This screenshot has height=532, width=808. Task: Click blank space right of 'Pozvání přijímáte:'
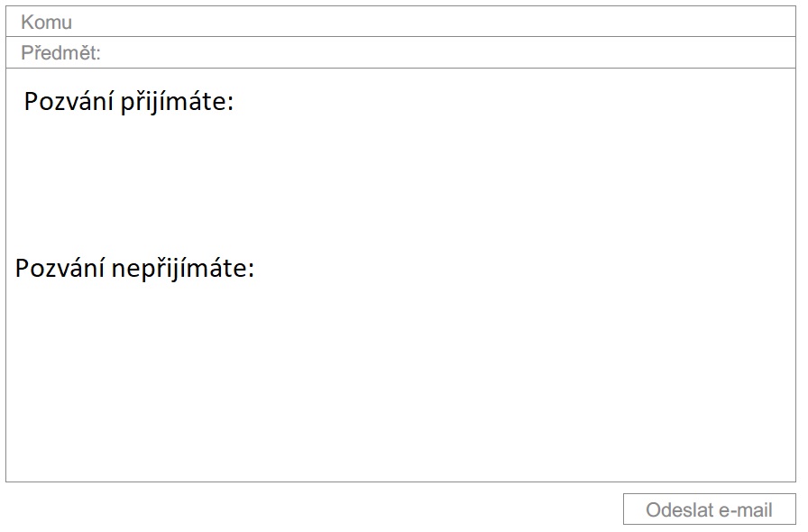[x=505, y=103]
